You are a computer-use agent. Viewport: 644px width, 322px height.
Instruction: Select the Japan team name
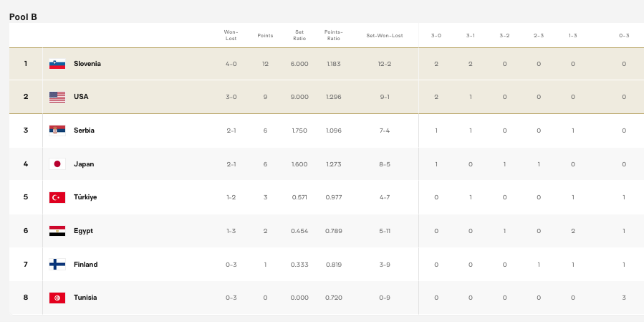(x=84, y=164)
